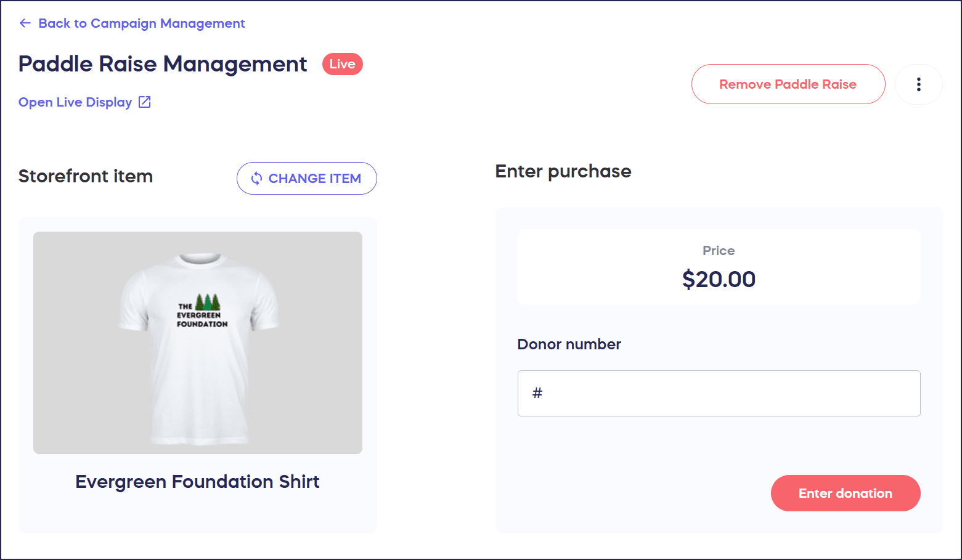Open the three-dot more options menu
Screen dimensions: 962x560
(918, 84)
